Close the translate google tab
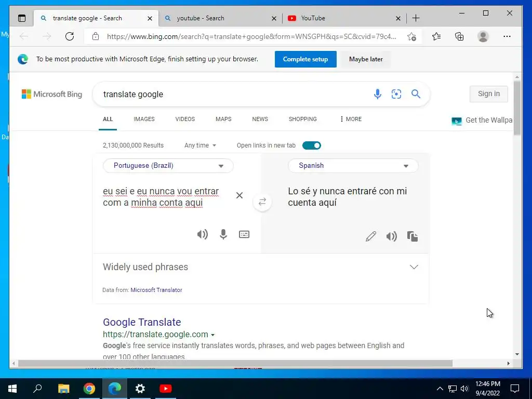Screen dimensions: 532x399 pos(150,18)
